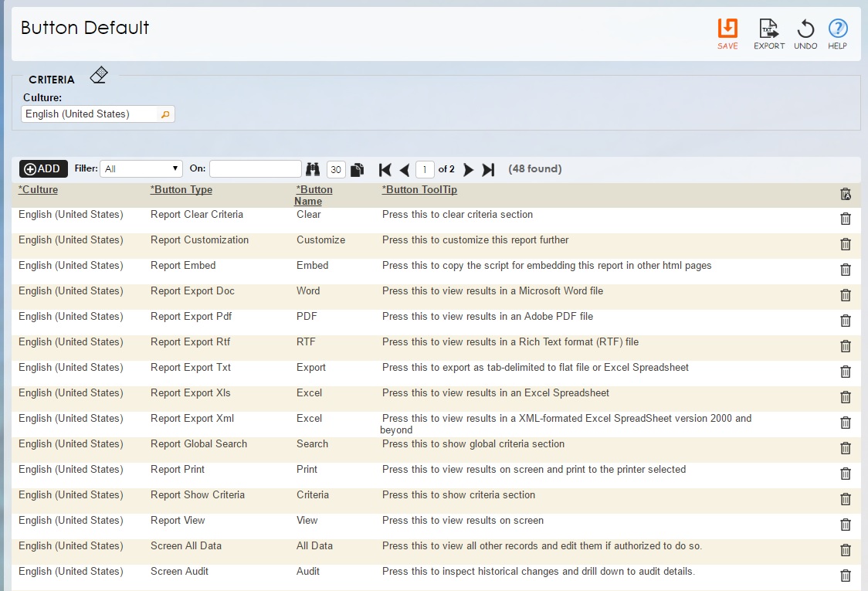The width and height of the screenshot is (868, 591).
Task: Click the Report View cell
Action: 178,520
